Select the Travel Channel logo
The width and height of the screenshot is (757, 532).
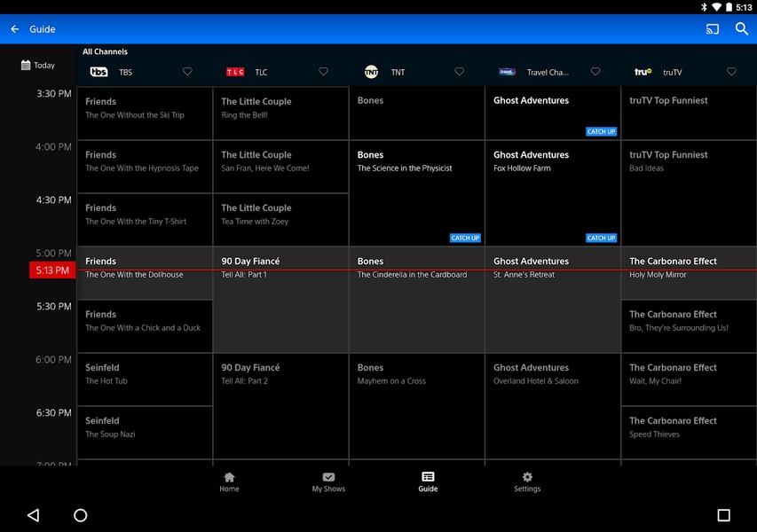pos(507,72)
